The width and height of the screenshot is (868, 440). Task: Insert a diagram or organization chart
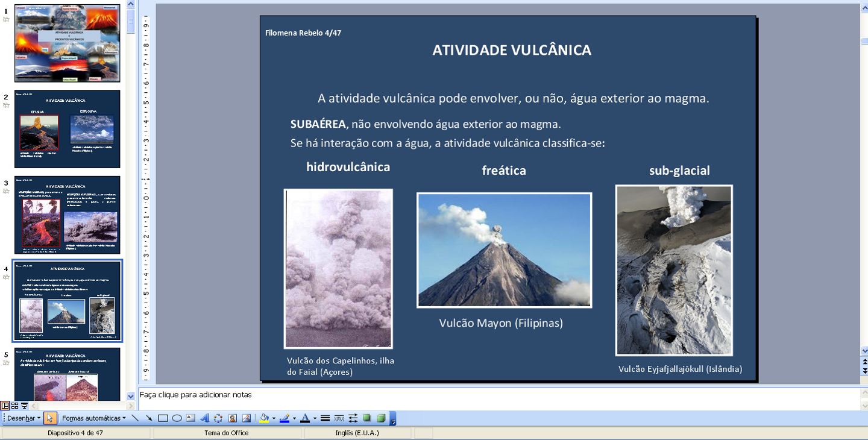click(218, 418)
